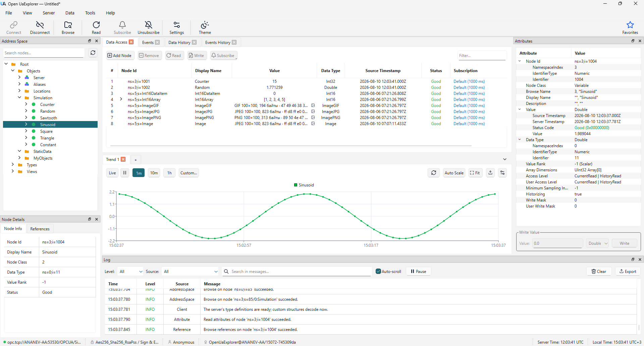Open Settings from the main toolbar

click(x=177, y=27)
